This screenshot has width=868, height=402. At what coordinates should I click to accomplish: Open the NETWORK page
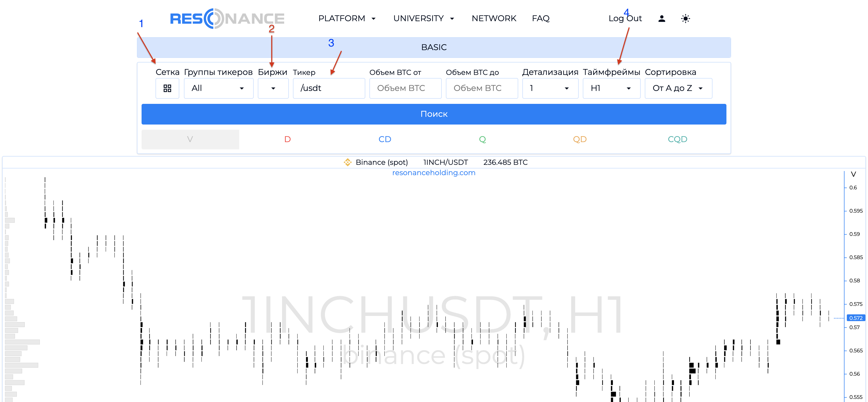[x=494, y=19]
